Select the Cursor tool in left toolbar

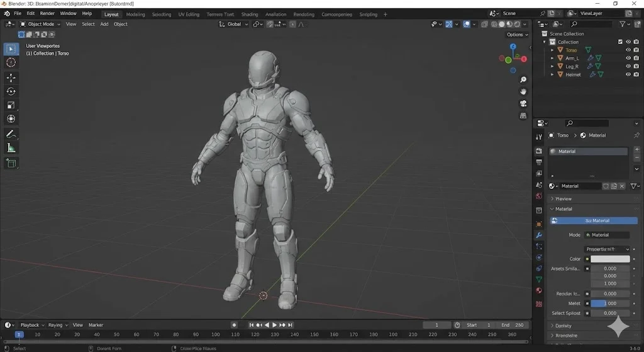(11, 62)
